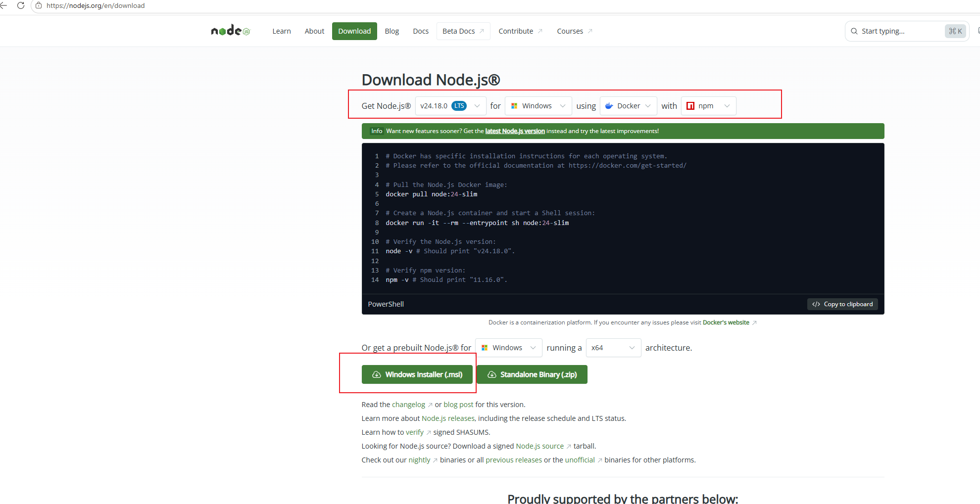Screen dimensions: 980x504
Task: Open the changelog link
Action: tap(408, 405)
